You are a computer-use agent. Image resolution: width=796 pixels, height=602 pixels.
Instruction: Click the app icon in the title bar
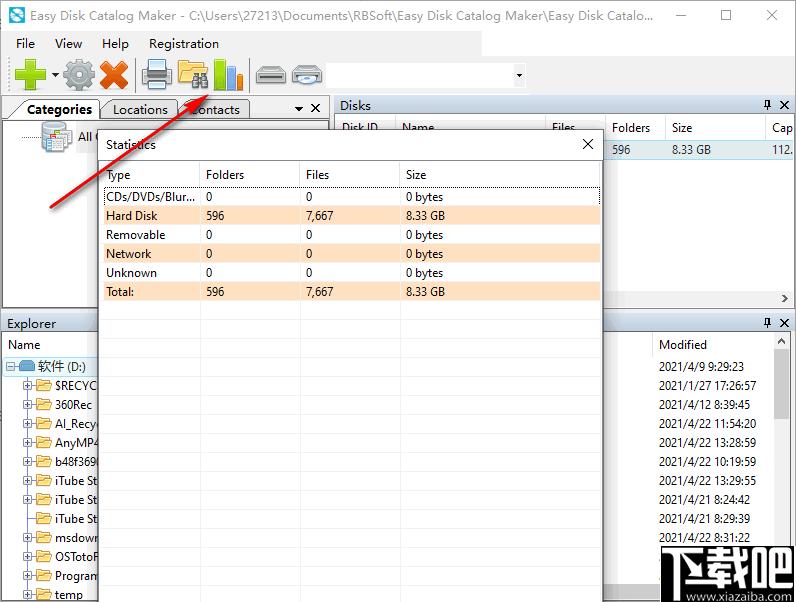[x=16, y=15]
